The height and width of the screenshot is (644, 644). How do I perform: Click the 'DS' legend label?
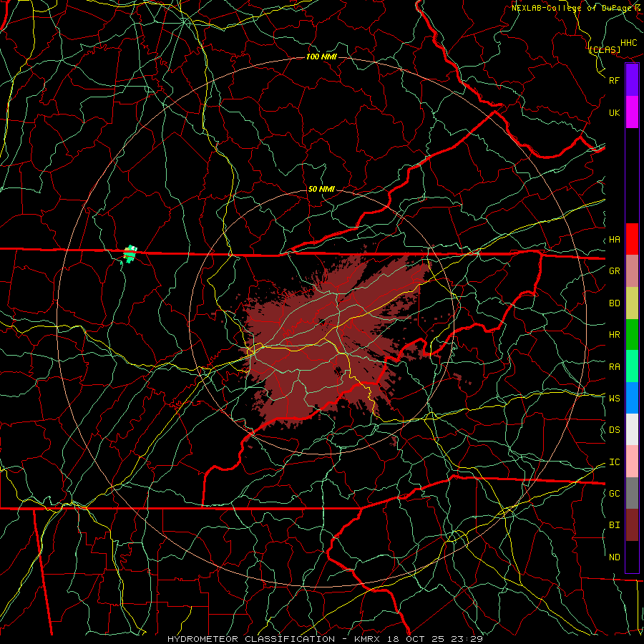[x=615, y=430]
